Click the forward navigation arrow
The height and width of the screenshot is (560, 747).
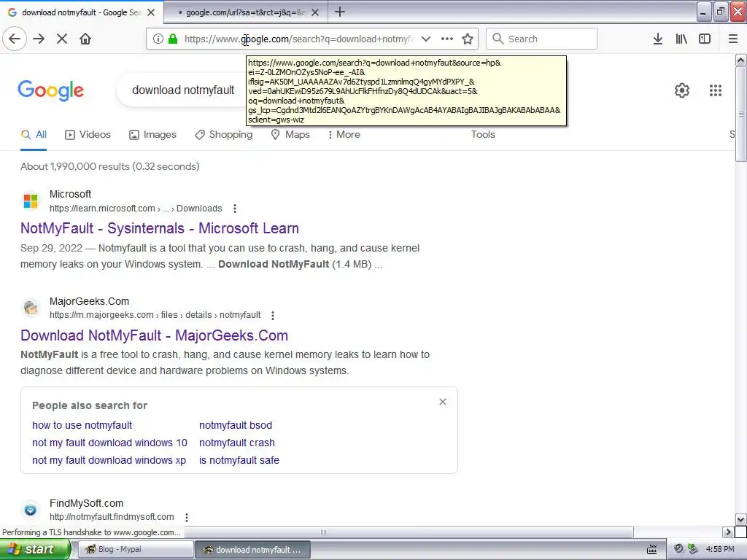pos(39,39)
